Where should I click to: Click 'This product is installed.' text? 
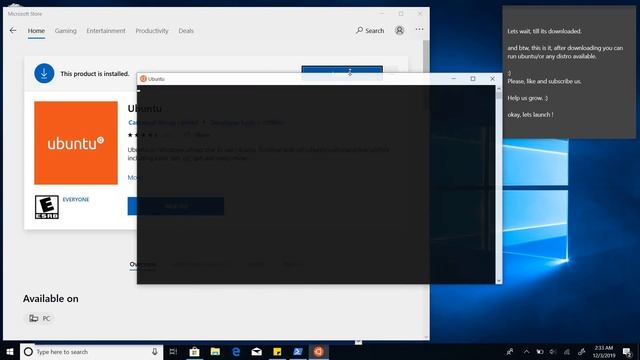tap(95, 74)
